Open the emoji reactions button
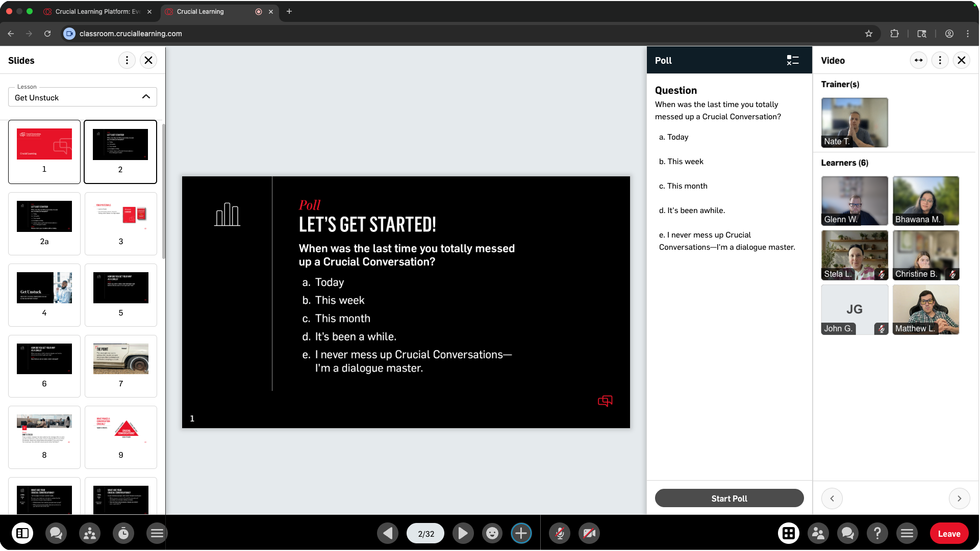980x551 pixels. pyautogui.click(x=492, y=533)
